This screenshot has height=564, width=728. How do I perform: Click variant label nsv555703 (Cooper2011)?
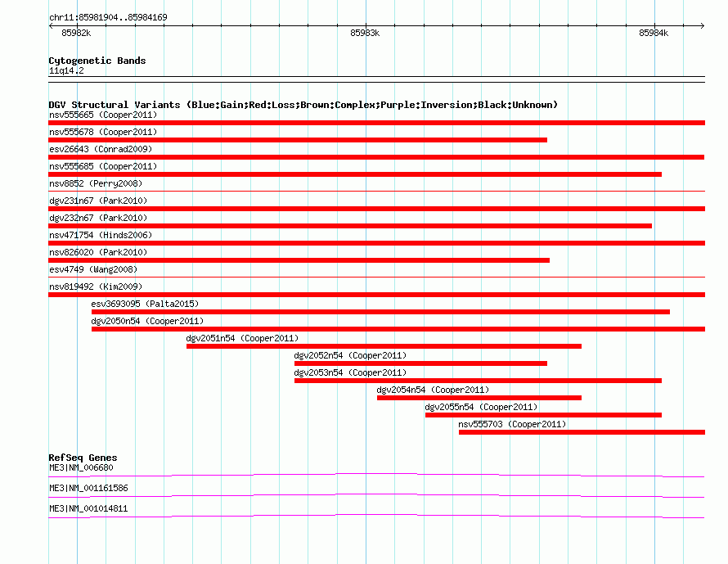pyautogui.click(x=512, y=424)
